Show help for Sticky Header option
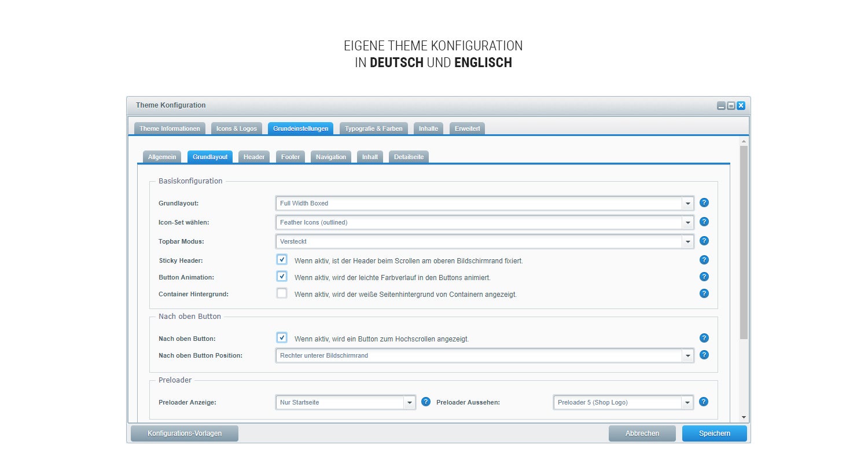Viewport: 868px width, 463px height. [704, 260]
